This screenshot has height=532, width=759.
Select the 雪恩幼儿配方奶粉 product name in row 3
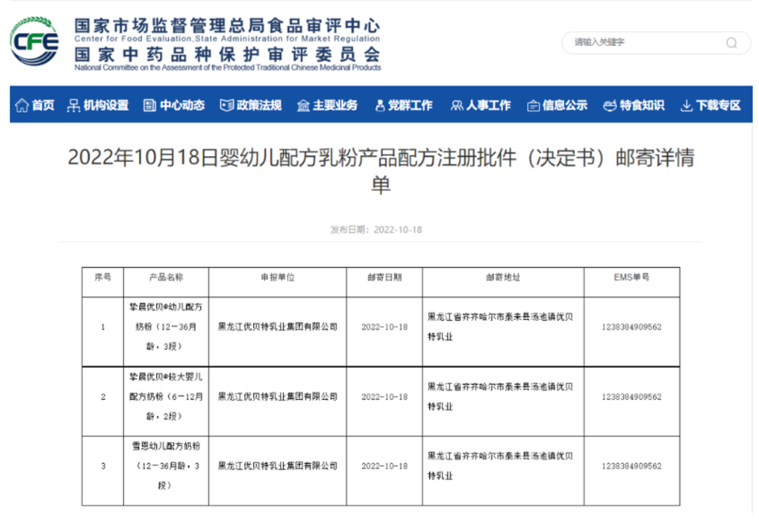pyautogui.click(x=166, y=466)
